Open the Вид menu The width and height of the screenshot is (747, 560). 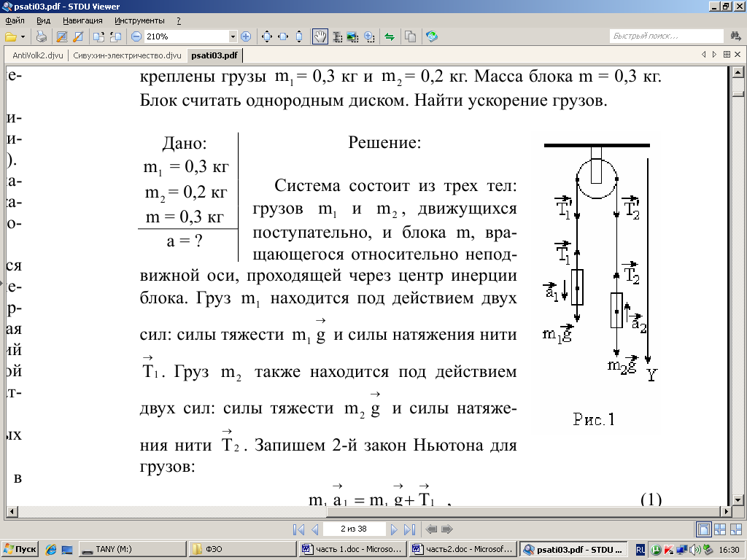point(43,20)
